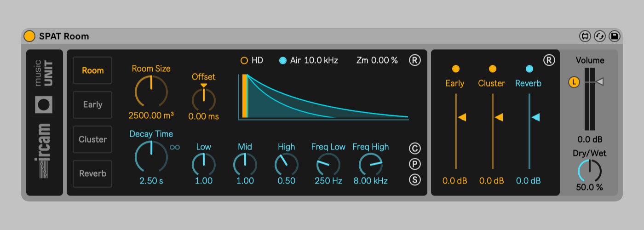Click the R reset icon above Reverb level
The image size is (644, 230).
tap(549, 60)
